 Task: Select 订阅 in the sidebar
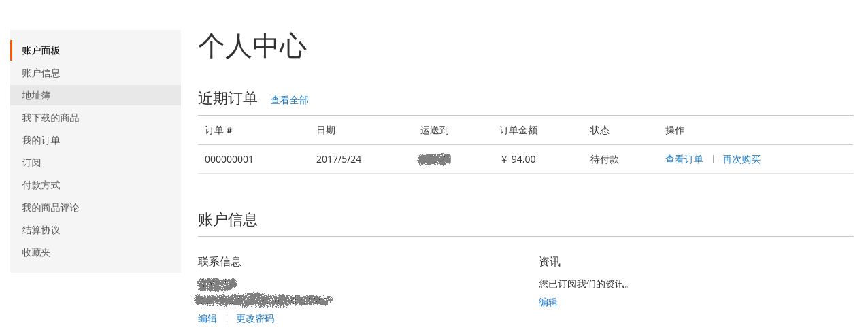[95, 163]
